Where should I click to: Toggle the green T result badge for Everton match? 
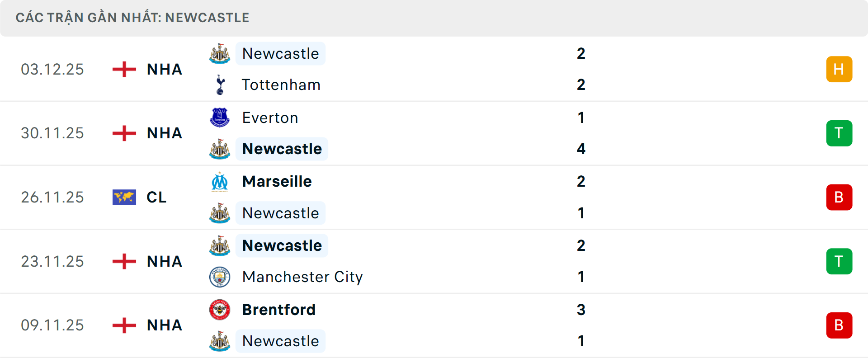[x=839, y=133]
